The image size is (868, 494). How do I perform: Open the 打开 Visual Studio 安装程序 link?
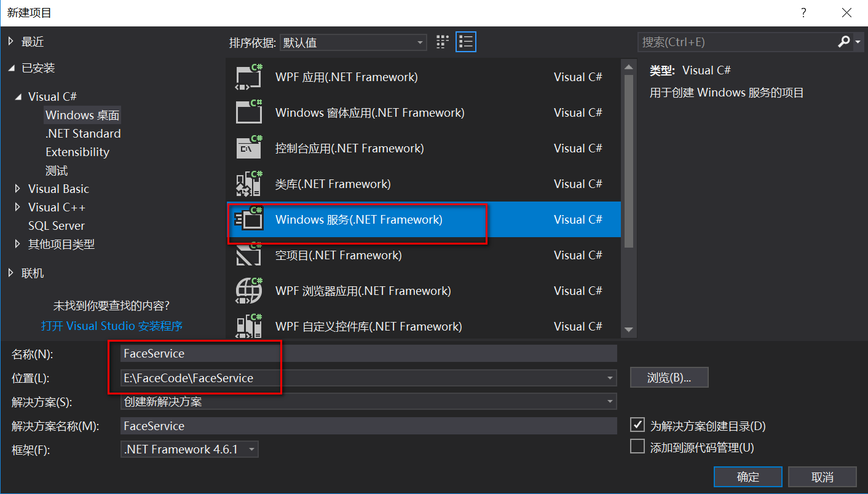pyautogui.click(x=112, y=326)
